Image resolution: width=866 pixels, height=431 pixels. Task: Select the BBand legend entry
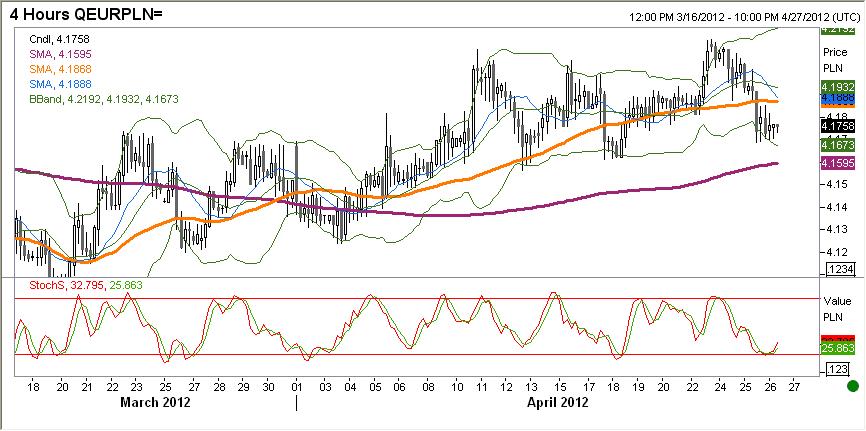click(103, 99)
